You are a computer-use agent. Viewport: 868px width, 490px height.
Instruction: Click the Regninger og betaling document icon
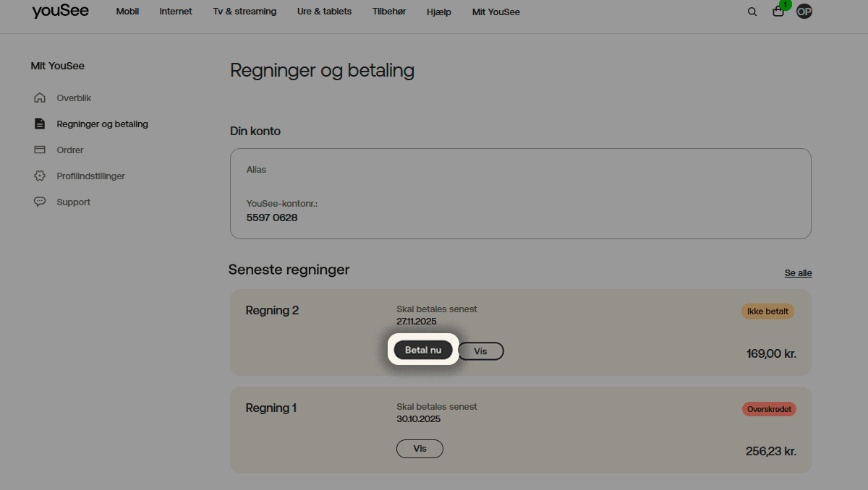coord(40,124)
